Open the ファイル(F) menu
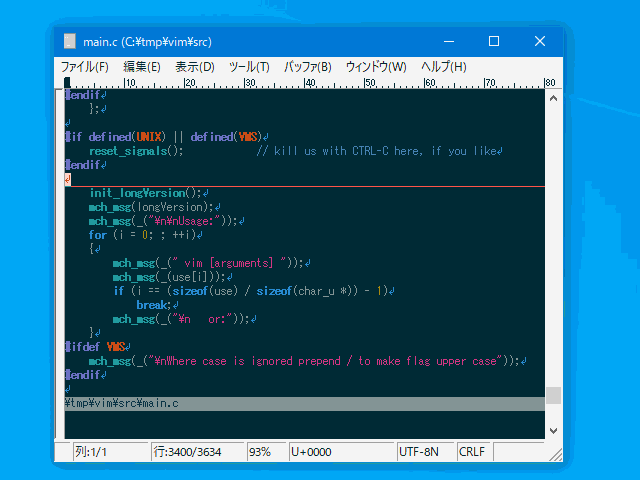 (85, 67)
